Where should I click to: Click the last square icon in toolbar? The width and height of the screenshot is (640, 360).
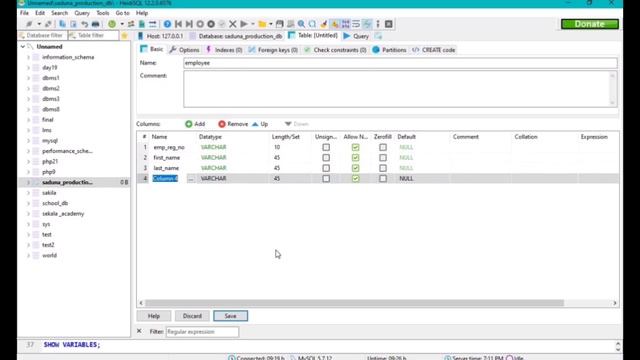pyautogui.click(x=389, y=24)
